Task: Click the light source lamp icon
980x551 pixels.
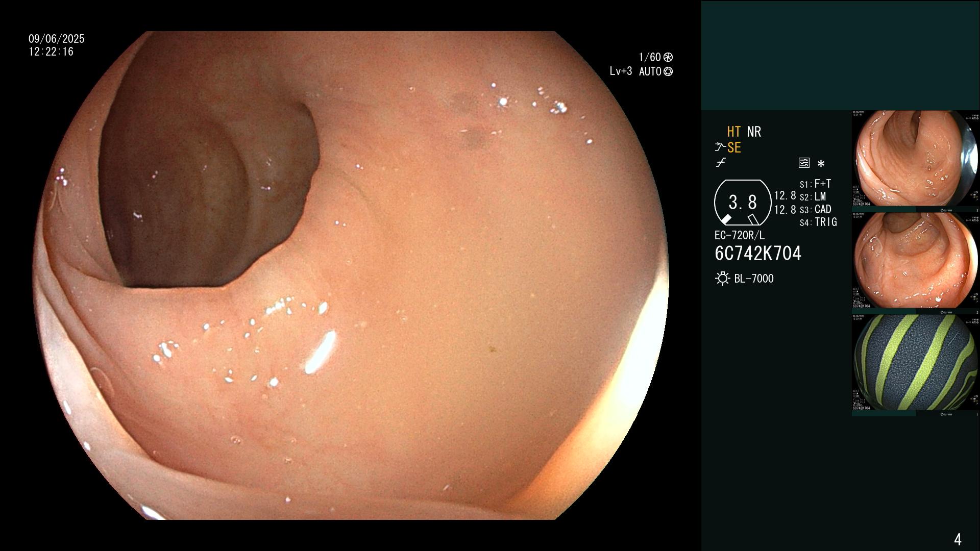Action: (x=722, y=279)
